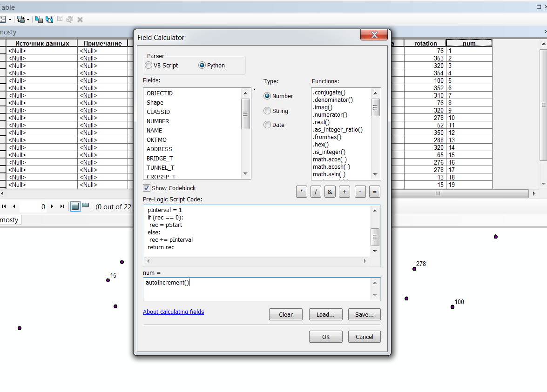Select OBJECTID in Fields list
This screenshot has width=547, height=392.
pyautogui.click(x=159, y=93)
